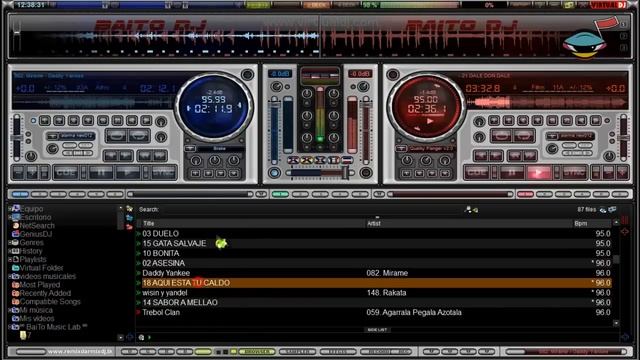Select the Virtual Folder entry

[x=38, y=268]
